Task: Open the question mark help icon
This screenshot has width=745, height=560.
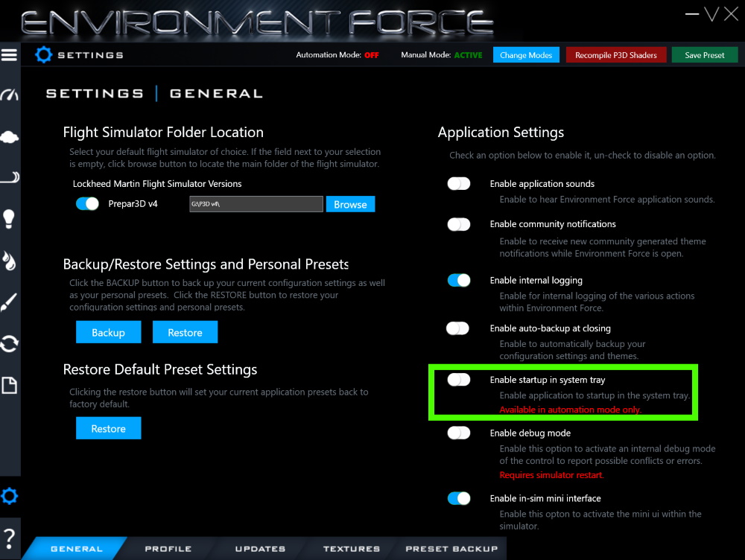Action: point(10,538)
